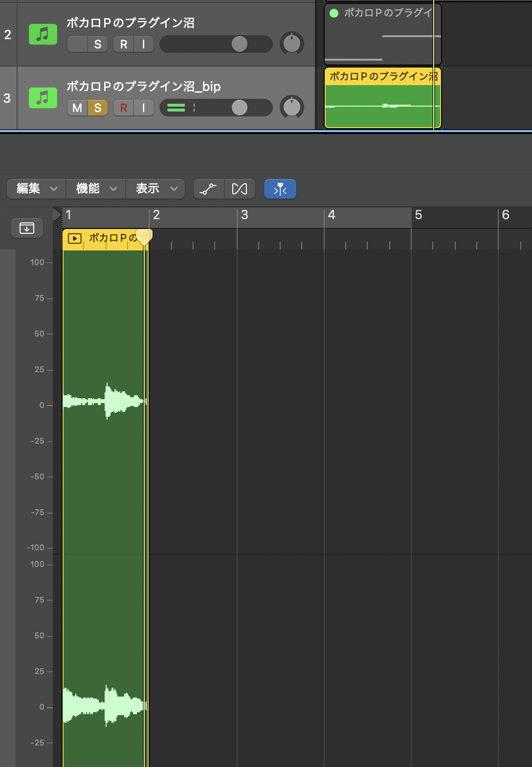Viewport: 532px width, 767px height.
Task: Click bar 4 in the editor ruler
Action: [x=332, y=215]
